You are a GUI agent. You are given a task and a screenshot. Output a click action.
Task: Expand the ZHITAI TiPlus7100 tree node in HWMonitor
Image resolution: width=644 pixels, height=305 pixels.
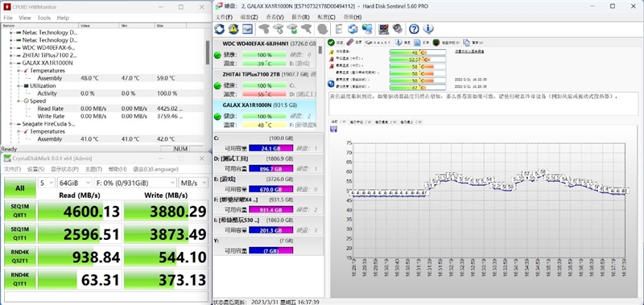[x=11, y=55]
